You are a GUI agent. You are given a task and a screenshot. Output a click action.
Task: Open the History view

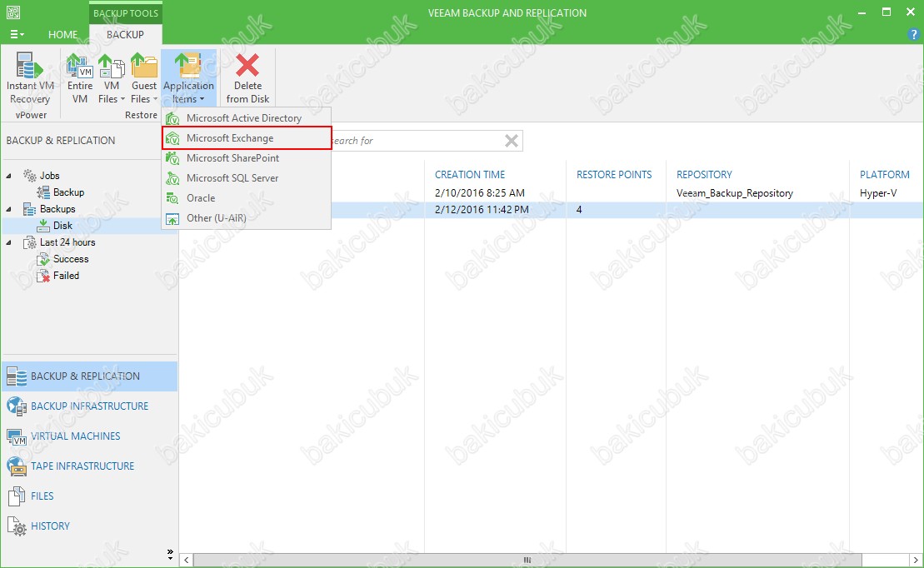click(x=90, y=526)
